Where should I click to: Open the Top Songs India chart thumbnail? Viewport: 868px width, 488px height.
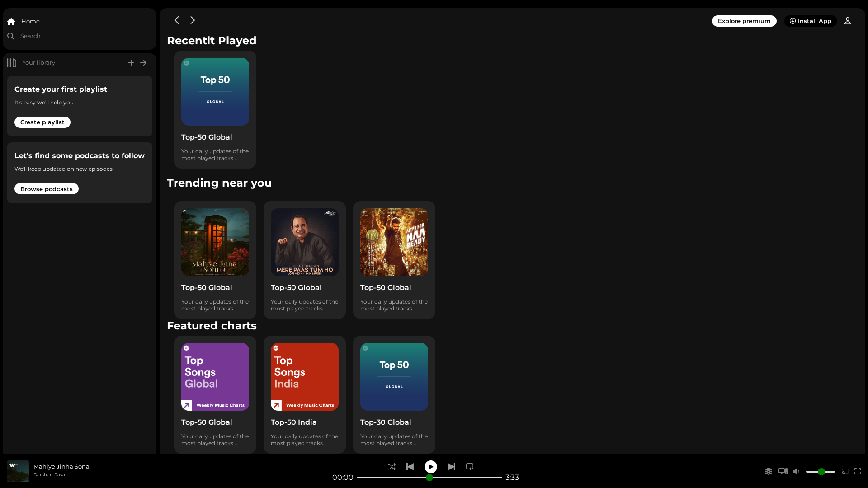[x=305, y=377]
